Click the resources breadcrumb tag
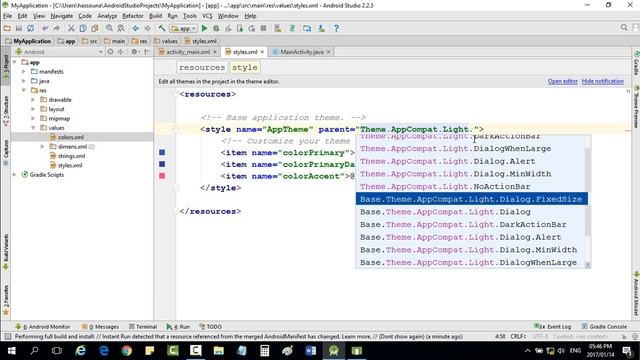The width and height of the screenshot is (640, 360). coord(202,67)
